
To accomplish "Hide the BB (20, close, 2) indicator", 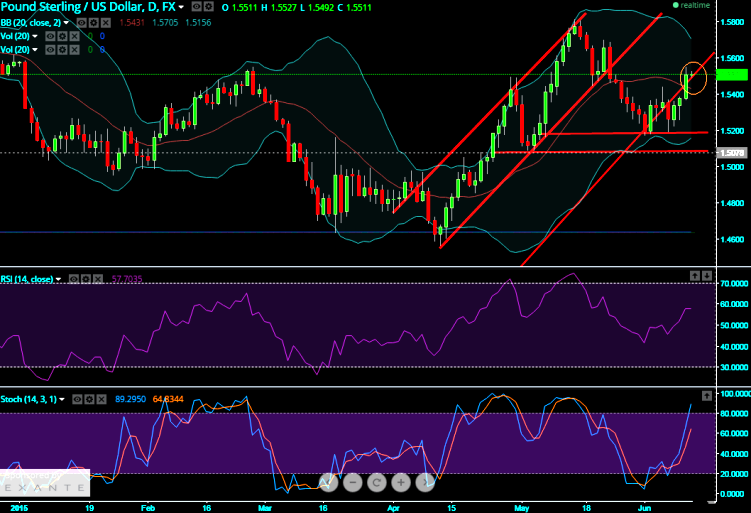I will click(82, 23).
